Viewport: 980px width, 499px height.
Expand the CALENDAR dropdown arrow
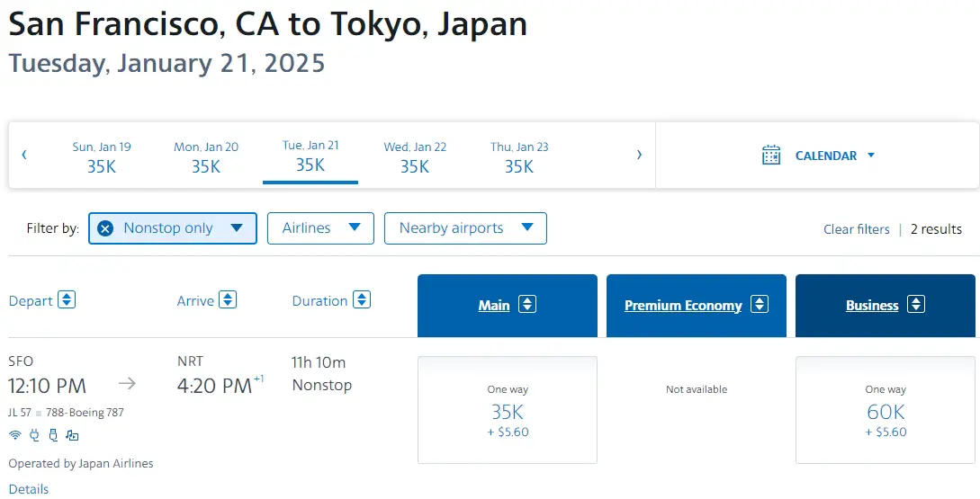870,156
